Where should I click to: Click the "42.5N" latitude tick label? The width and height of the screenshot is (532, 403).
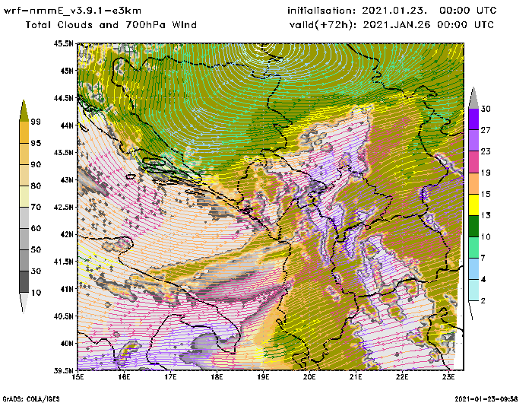[x=63, y=207]
